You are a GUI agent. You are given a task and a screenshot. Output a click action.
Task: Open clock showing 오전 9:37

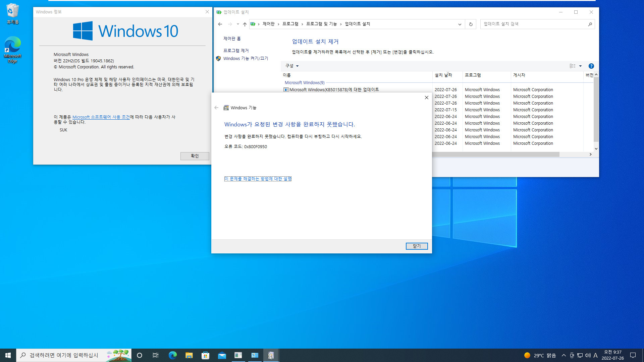tap(613, 355)
